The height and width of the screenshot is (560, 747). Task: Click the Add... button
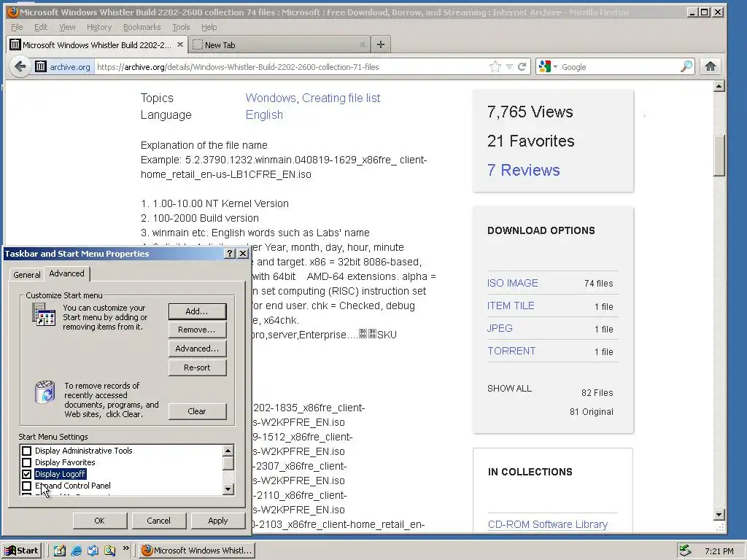tap(197, 311)
